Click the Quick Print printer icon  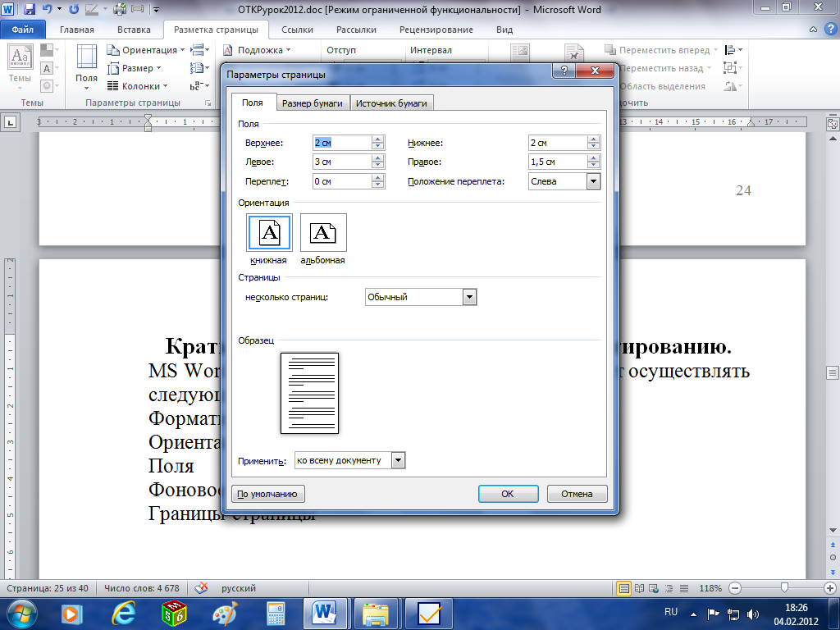(x=120, y=9)
